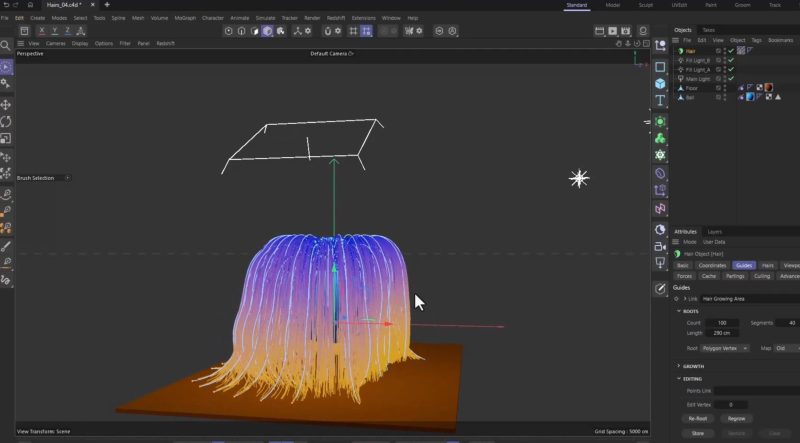Open the MoGraph menu

185,18
